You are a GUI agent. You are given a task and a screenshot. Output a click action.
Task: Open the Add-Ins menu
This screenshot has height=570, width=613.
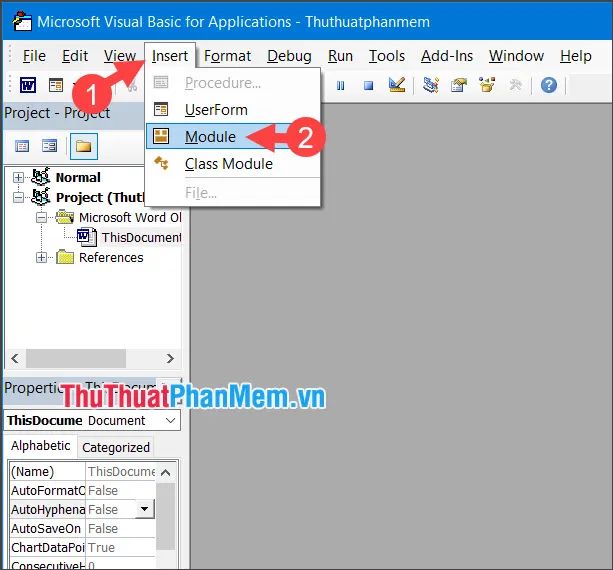447,56
